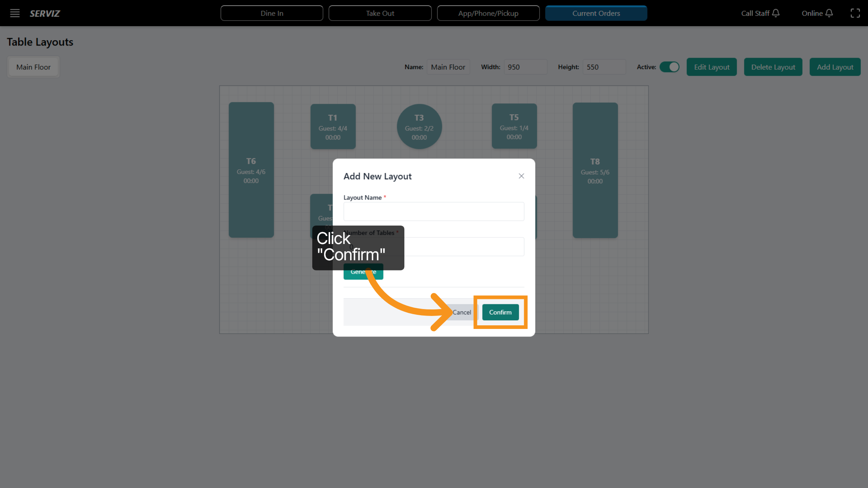This screenshot has height=488, width=868.
Task: Confirm the new layout
Action: 500,312
